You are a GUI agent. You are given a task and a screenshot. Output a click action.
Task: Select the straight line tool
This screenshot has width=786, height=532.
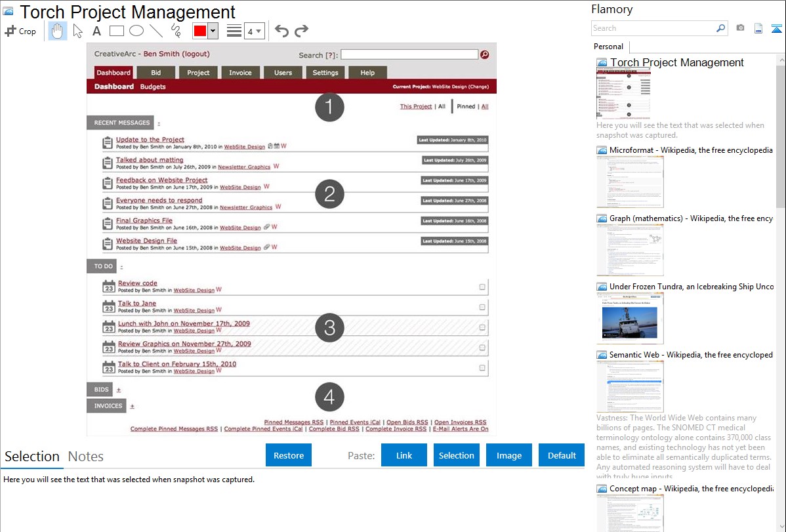(x=156, y=31)
